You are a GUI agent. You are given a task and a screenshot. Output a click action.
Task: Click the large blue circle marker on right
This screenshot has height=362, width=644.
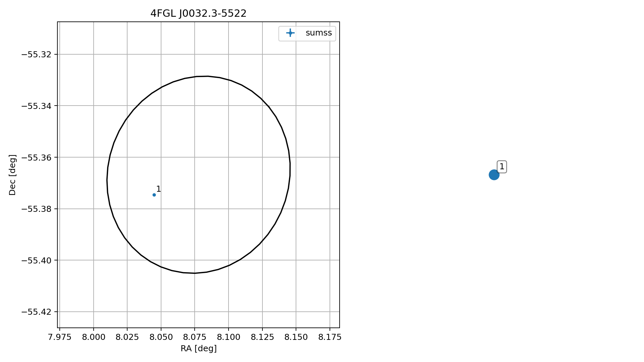[x=494, y=175]
